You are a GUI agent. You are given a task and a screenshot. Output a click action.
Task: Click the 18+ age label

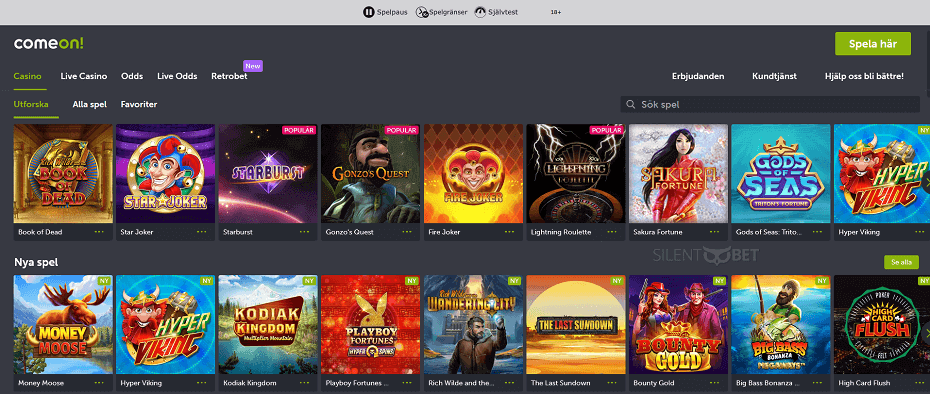click(x=556, y=12)
